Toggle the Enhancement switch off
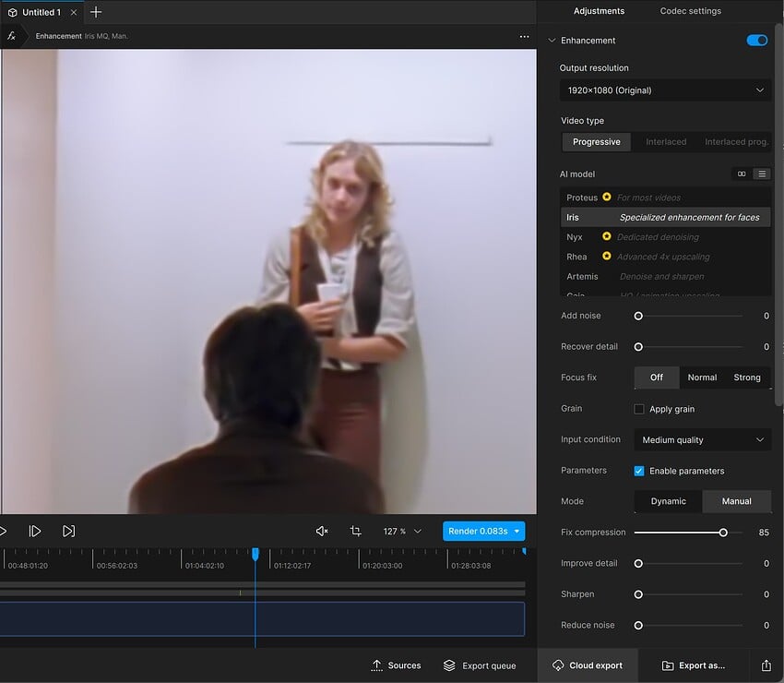The image size is (784, 683). (757, 40)
